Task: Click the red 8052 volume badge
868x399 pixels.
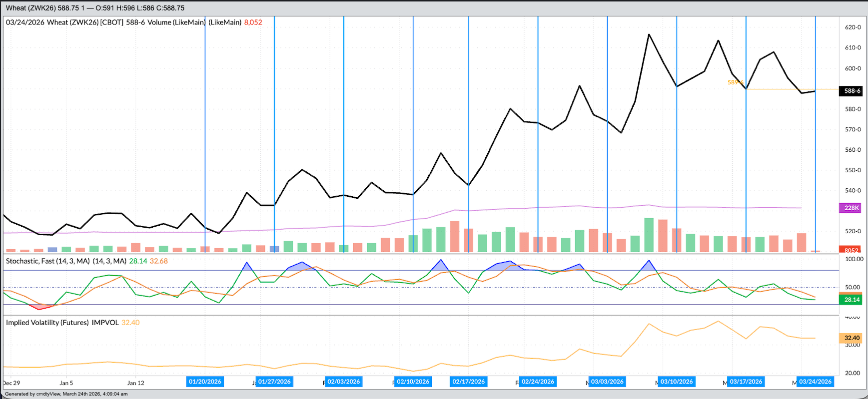Action: point(852,250)
